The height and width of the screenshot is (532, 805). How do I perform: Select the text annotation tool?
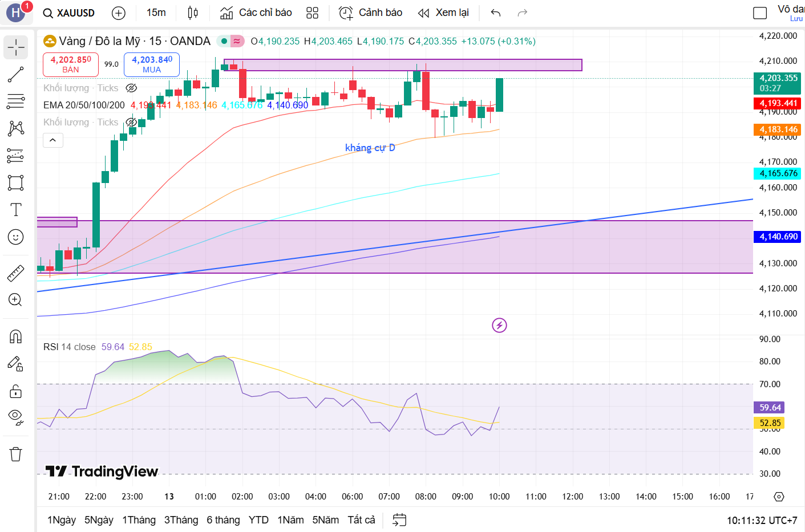[x=15, y=210]
